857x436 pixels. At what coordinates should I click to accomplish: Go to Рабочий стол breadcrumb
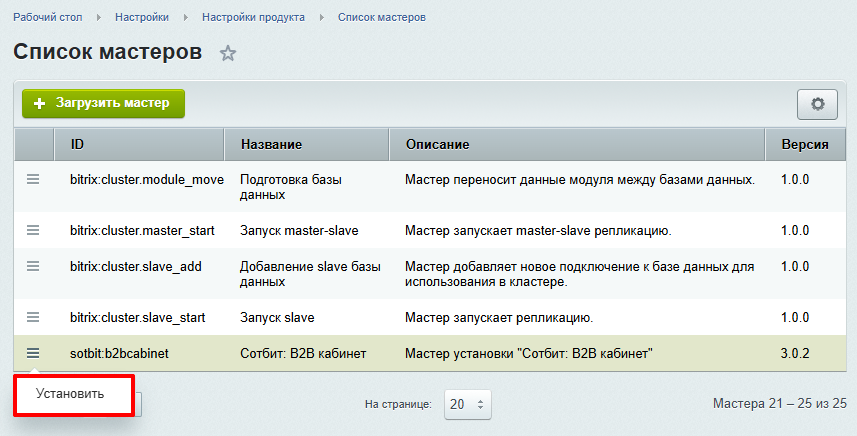point(48,17)
